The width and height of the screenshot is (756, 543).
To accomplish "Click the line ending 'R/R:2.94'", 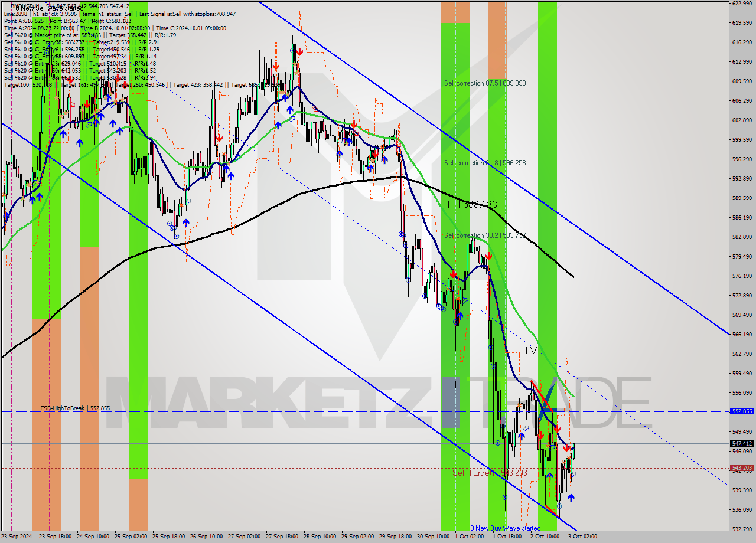I will click(x=80, y=78).
